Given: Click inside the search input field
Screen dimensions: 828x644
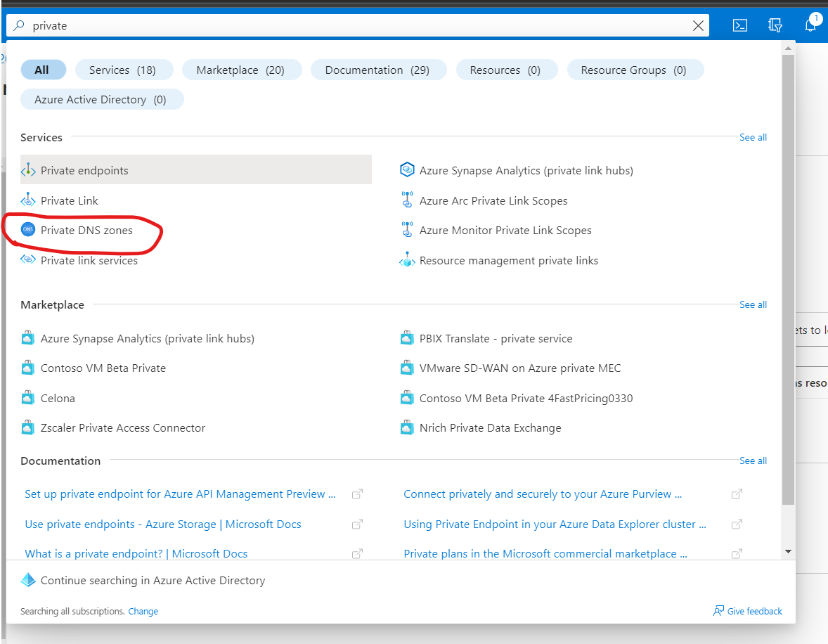Looking at the screenshot, I should pos(351,26).
